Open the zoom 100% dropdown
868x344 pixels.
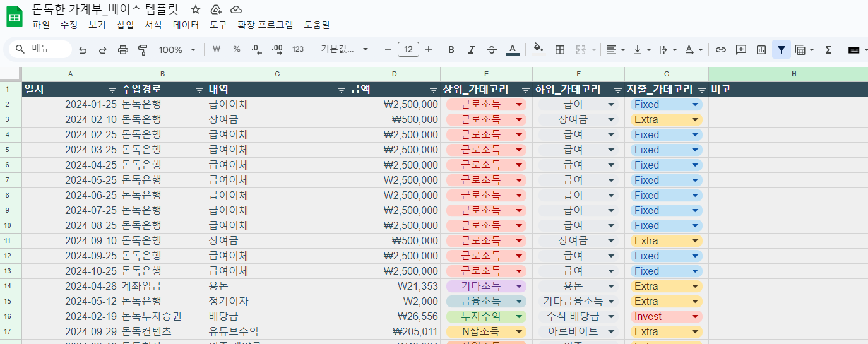click(x=177, y=50)
